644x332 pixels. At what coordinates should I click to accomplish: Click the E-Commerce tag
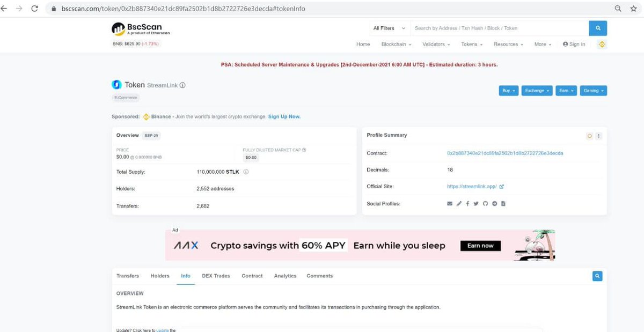pos(126,98)
